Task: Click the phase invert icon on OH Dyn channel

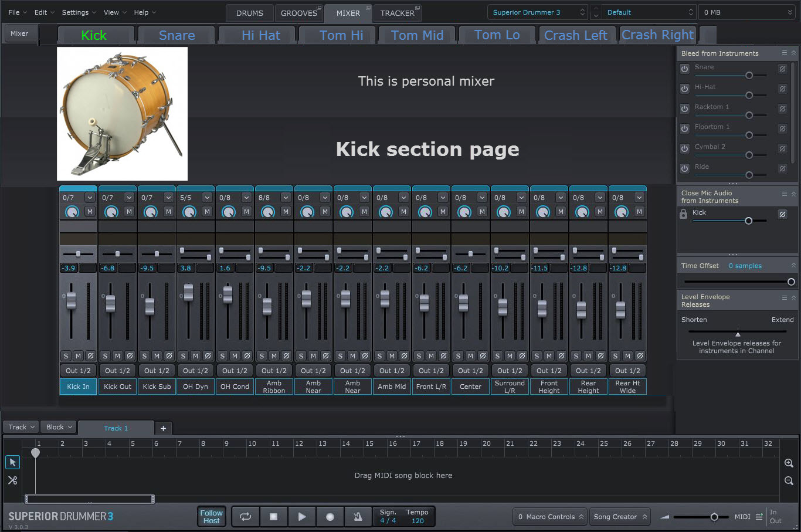Action: (208, 355)
